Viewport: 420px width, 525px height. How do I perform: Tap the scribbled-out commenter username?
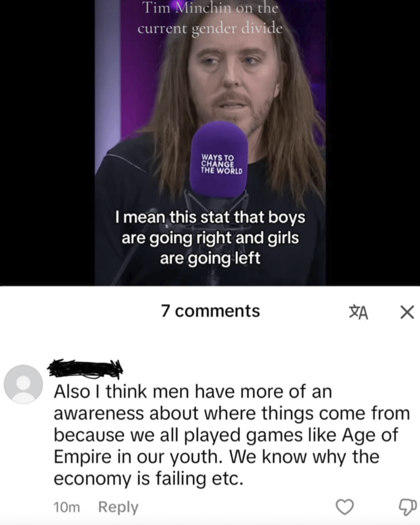click(86, 368)
